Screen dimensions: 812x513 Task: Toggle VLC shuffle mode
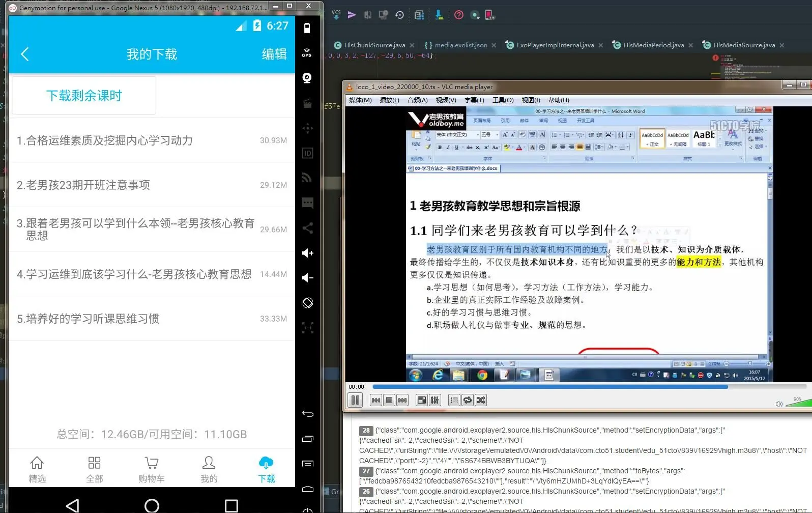[x=481, y=400]
